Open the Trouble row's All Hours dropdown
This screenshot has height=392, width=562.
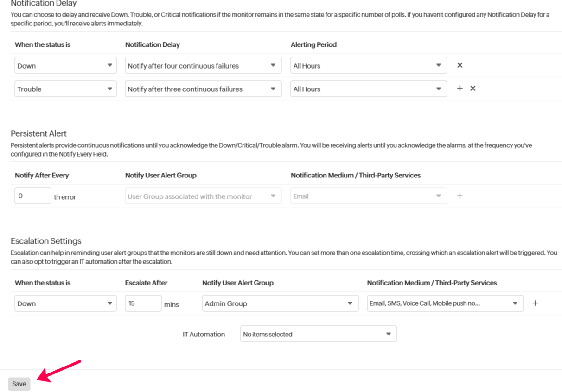coord(369,89)
